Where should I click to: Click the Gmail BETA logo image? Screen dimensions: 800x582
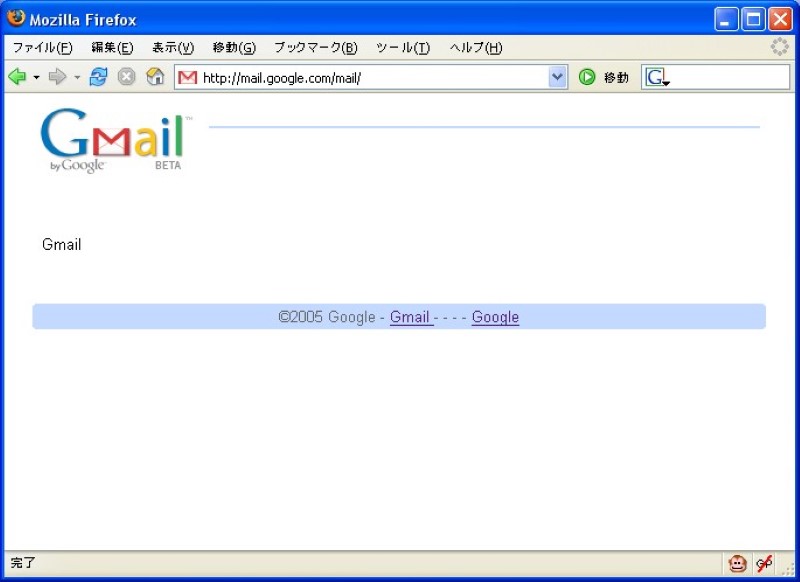116,140
